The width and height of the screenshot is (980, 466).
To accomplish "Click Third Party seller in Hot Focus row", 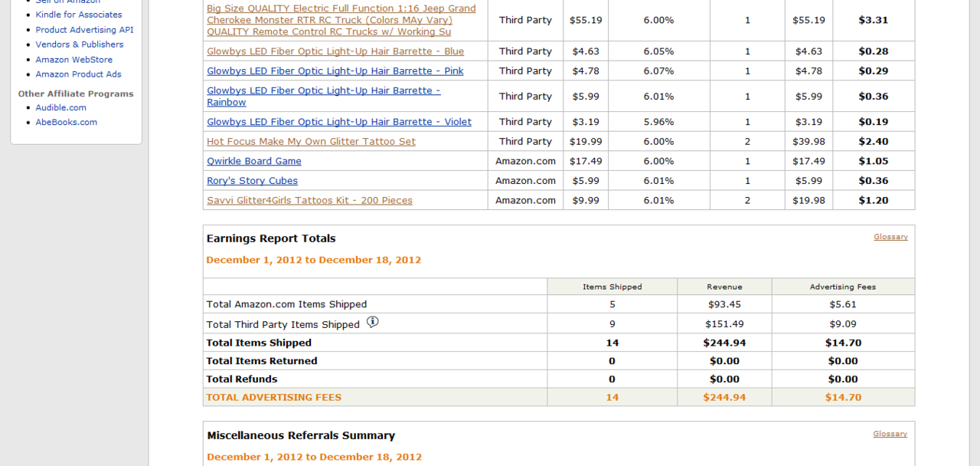I will click(x=525, y=142).
